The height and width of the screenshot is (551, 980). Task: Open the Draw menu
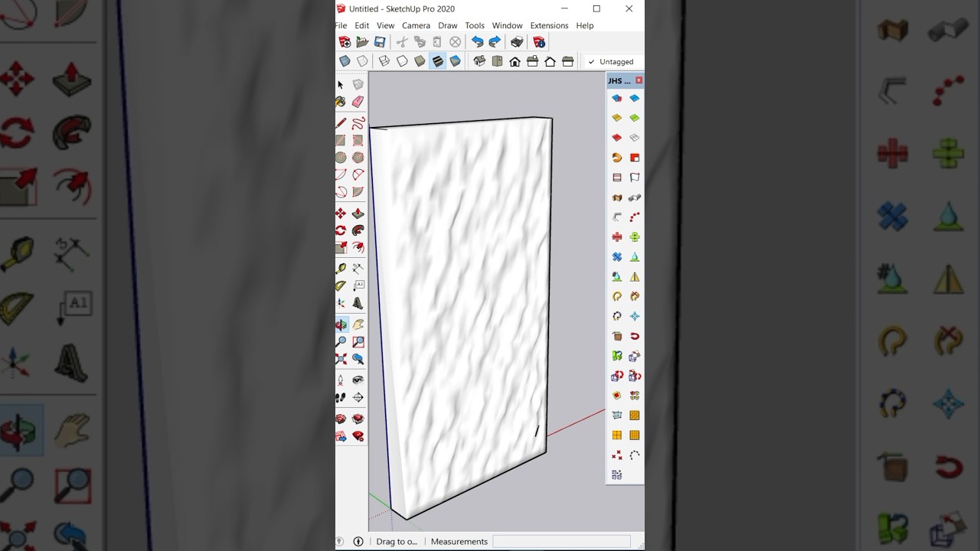coord(448,25)
